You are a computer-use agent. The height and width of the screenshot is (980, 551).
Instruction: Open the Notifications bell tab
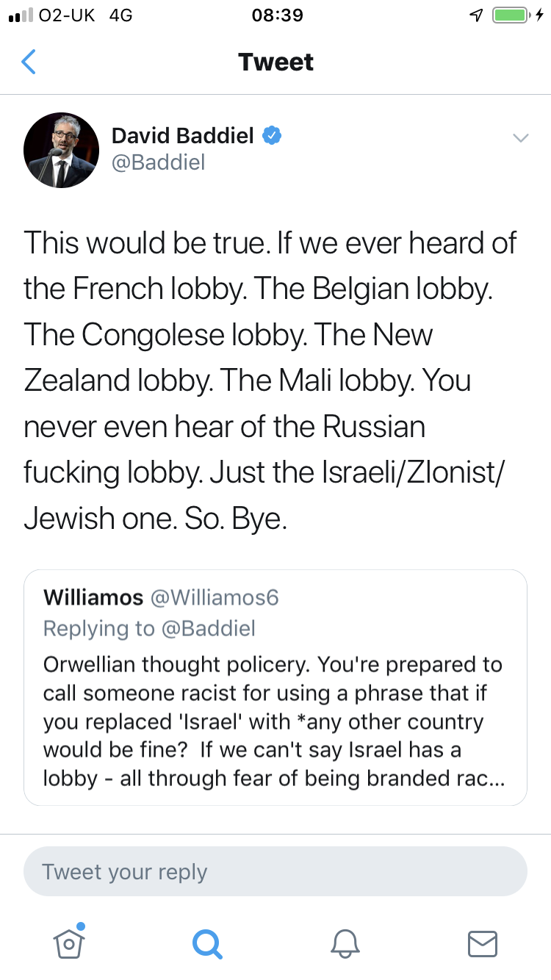pyautogui.click(x=345, y=943)
